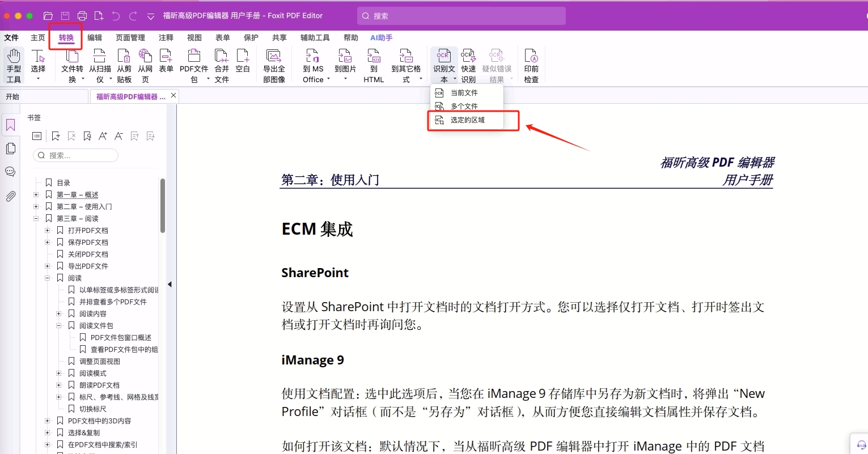Expand the 保存PDF文档 bookmark
Image resolution: width=868 pixels, height=454 pixels.
pyautogui.click(x=48, y=242)
